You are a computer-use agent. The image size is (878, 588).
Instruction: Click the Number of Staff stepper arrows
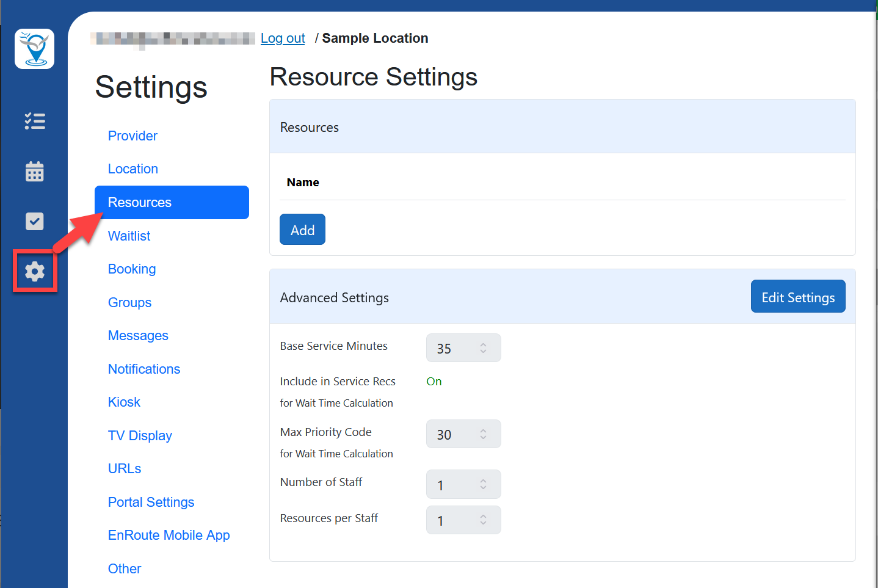pyautogui.click(x=483, y=484)
